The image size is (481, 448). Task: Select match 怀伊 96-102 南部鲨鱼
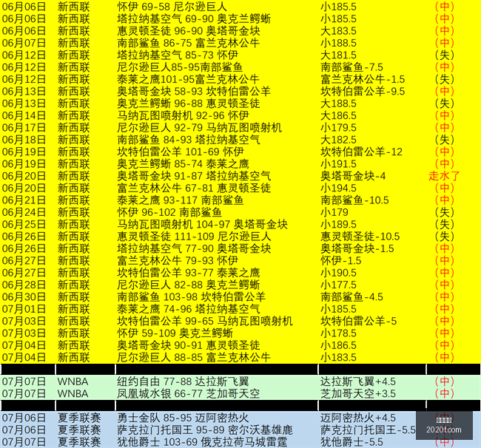pyautogui.click(x=169, y=212)
